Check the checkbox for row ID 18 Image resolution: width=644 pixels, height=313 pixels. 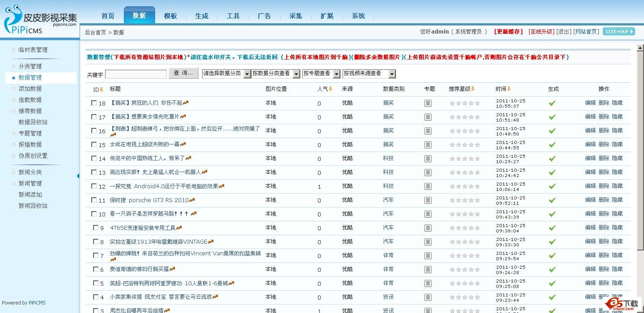[94, 103]
